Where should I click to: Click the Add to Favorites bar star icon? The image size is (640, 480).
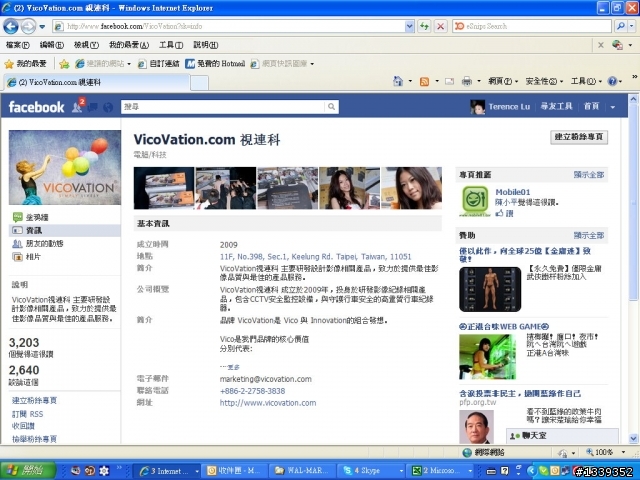click(64, 64)
